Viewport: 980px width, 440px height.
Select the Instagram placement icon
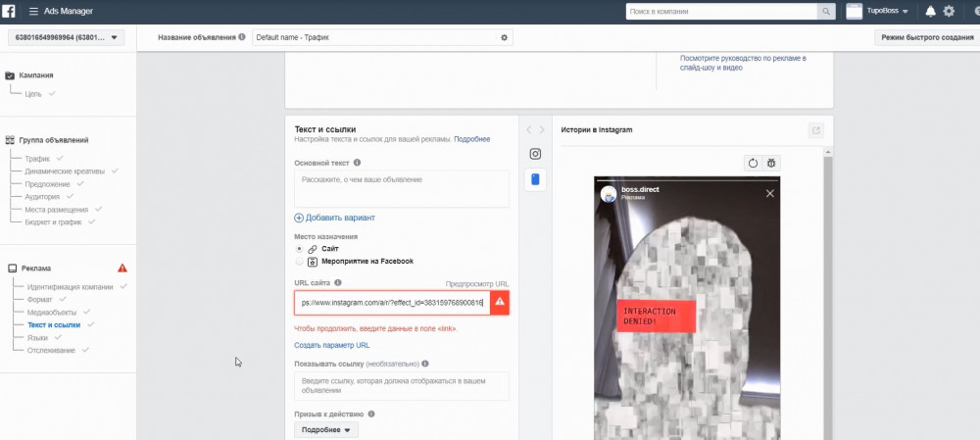pyautogui.click(x=535, y=154)
